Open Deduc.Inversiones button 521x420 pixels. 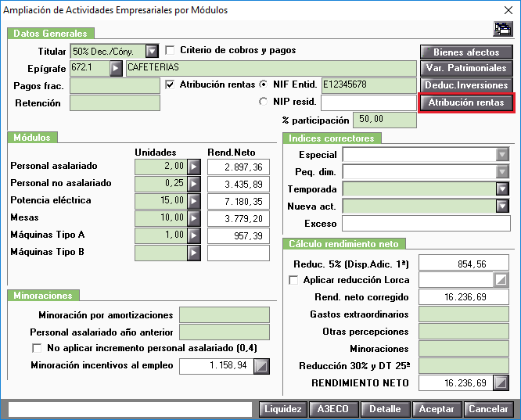(466, 85)
